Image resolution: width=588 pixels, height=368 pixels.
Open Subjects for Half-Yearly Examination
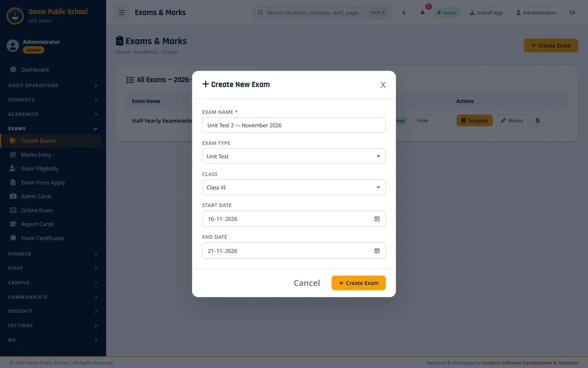coord(474,121)
